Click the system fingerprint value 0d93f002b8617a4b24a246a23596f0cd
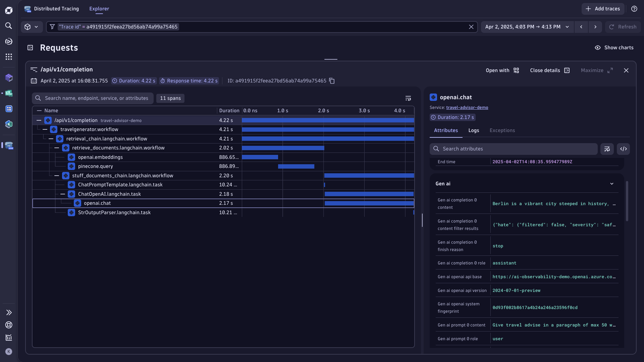644x362 pixels. [x=535, y=308]
